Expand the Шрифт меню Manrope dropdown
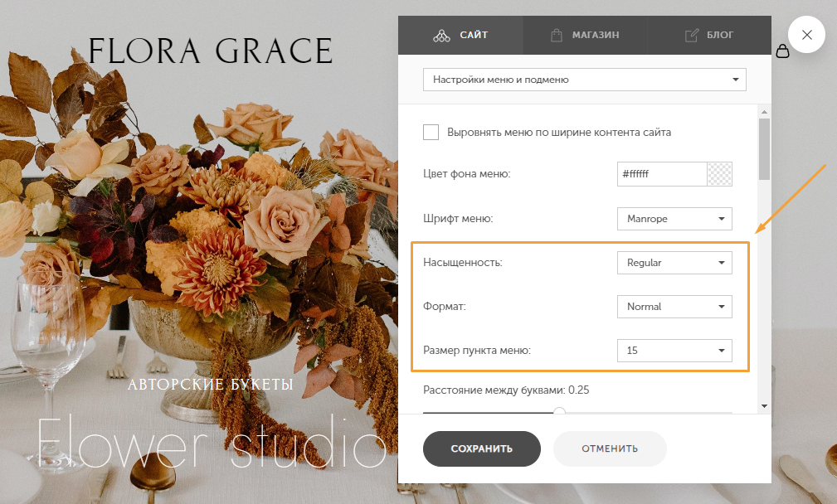This screenshot has height=504, width=837. coord(674,219)
